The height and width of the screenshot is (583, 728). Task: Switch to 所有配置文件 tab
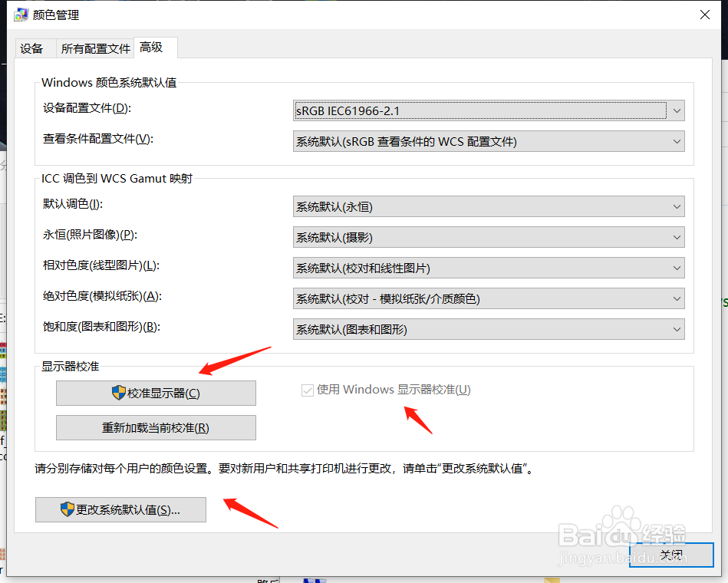[x=95, y=48]
